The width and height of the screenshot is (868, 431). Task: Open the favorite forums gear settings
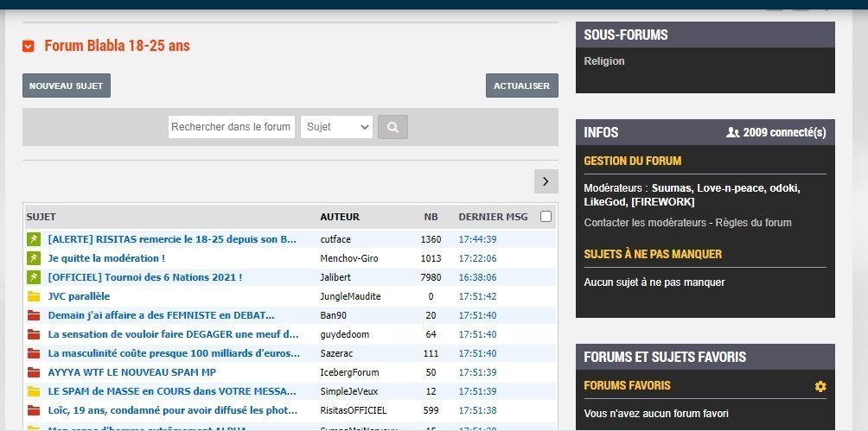[x=820, y=386]
